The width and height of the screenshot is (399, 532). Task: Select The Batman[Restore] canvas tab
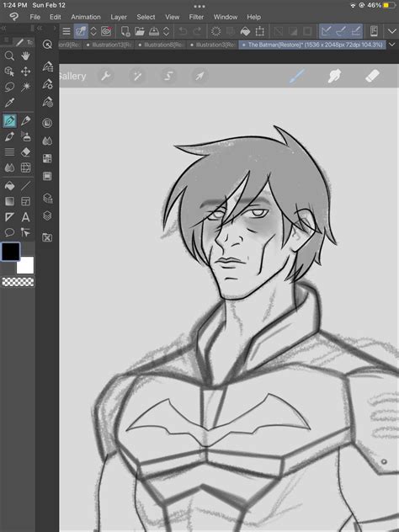312,45
